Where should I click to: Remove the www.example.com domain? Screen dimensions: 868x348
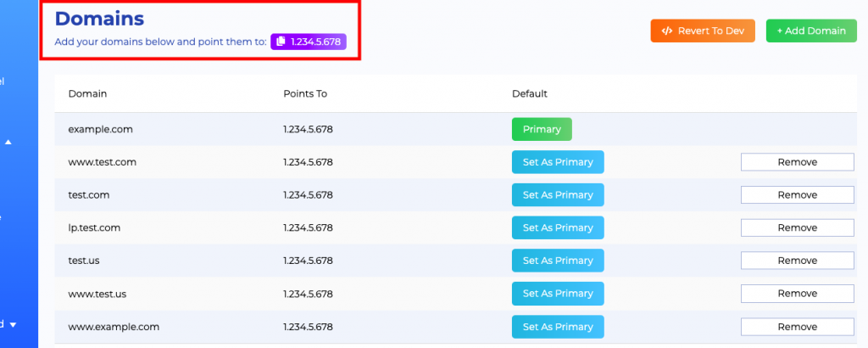click(797, 327)
